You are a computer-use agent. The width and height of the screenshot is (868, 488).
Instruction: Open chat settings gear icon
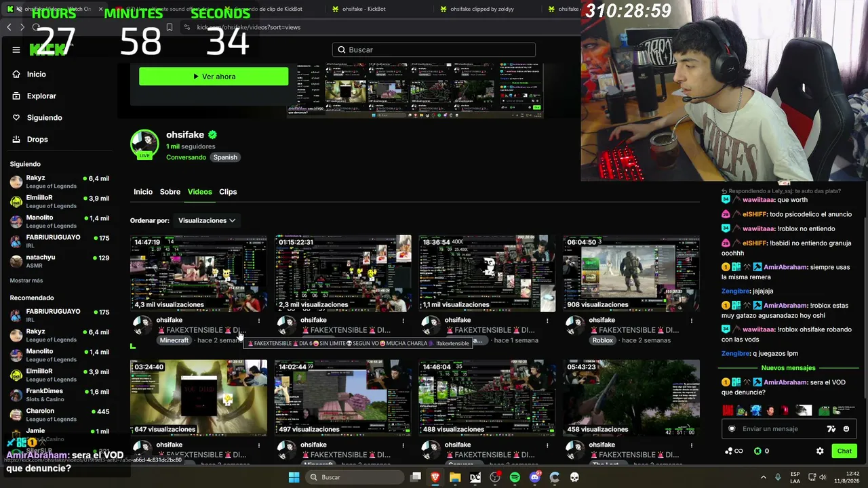820,451
